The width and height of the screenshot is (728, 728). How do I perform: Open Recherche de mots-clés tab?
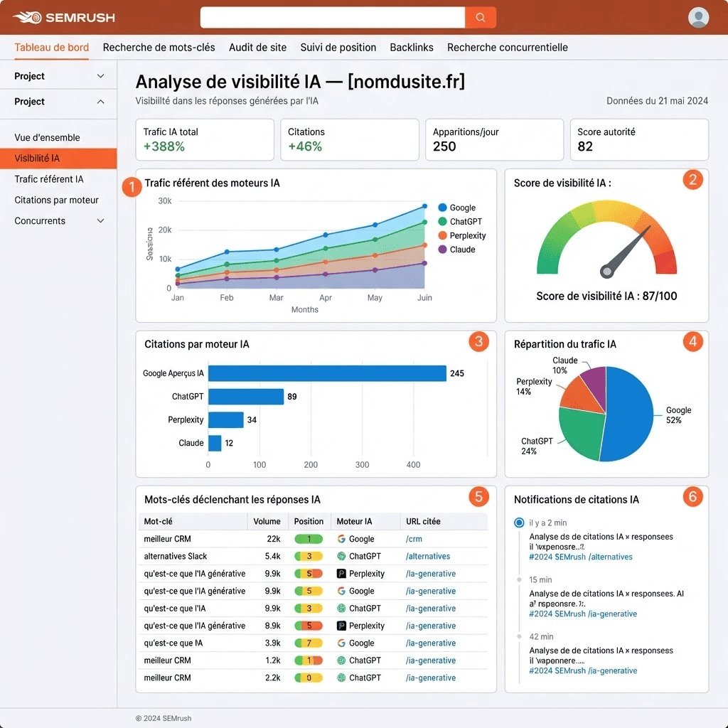159,48
